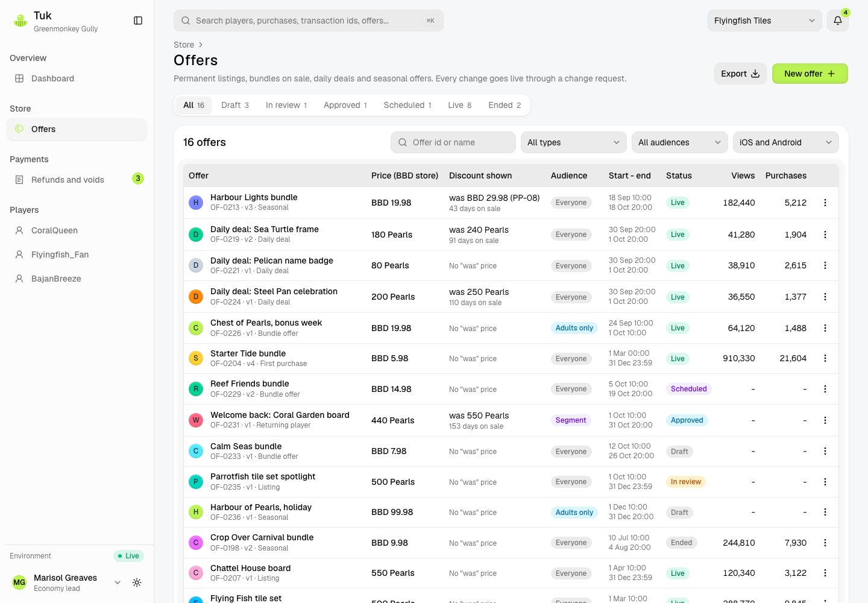Open row menu for Starter Tide bundle
This screenshot has width=868, height=603.
(x=825, y=358)
